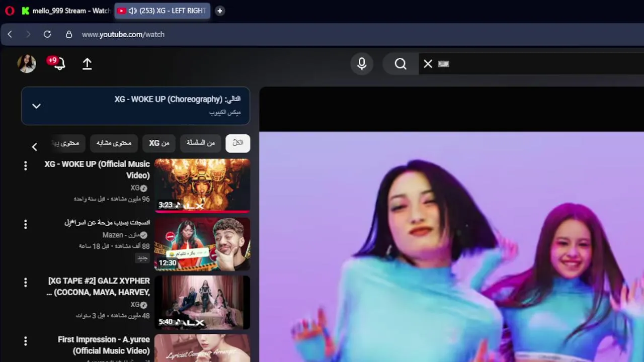Screen dimensions: 644x362
Task: Mute the tab's speaker audio icon
Action: [x=133, y=11]
